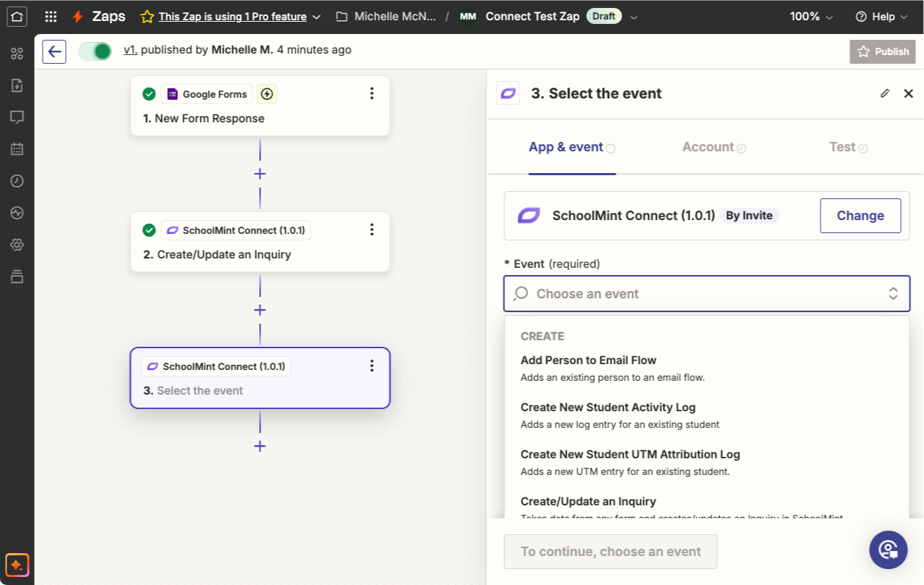This screenshot has height=585, width=924.
Task: Open the Connect Test Zap name dropdown
Action: 635,17
